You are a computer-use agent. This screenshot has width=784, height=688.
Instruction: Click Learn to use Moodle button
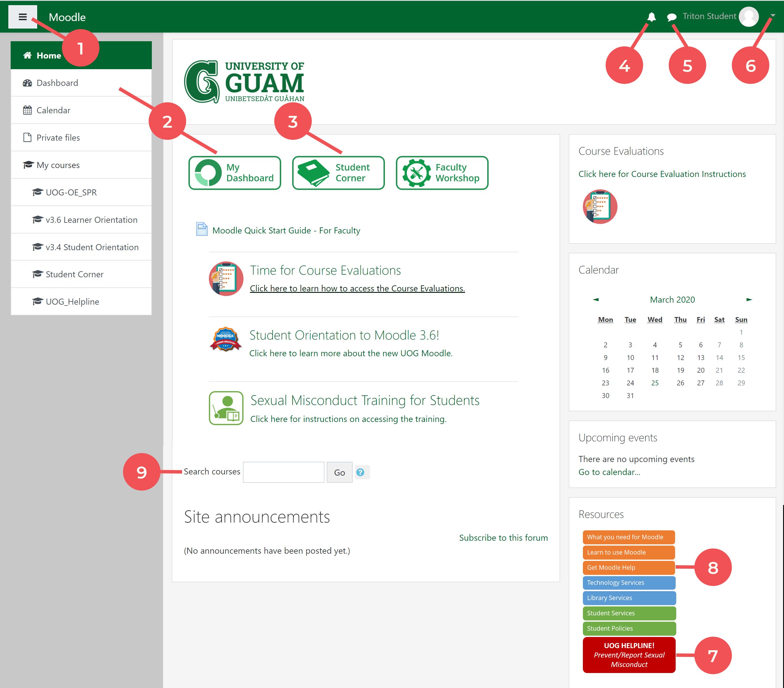tap(629, 552)
